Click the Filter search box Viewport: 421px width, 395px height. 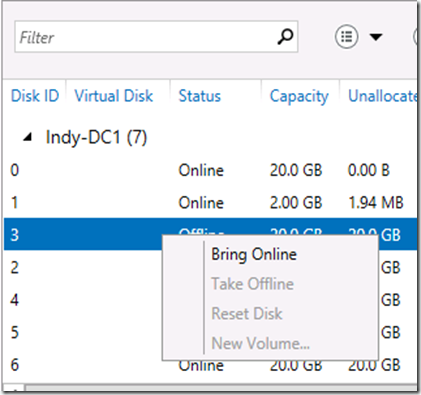click(156, 37)
